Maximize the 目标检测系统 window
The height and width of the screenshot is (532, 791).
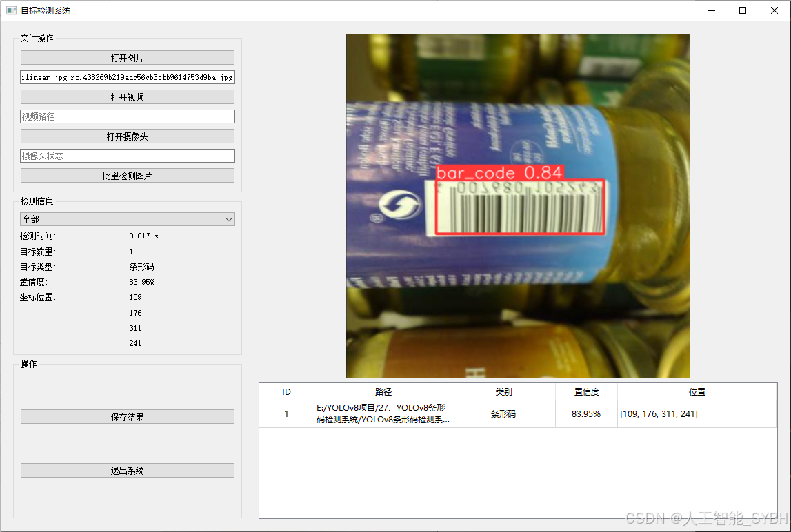point(743,10)
